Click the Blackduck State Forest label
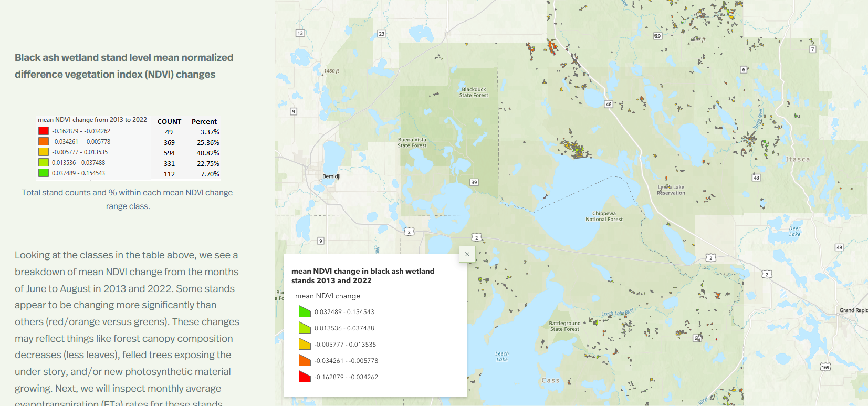The image size is (868, 406). (474, 92)
